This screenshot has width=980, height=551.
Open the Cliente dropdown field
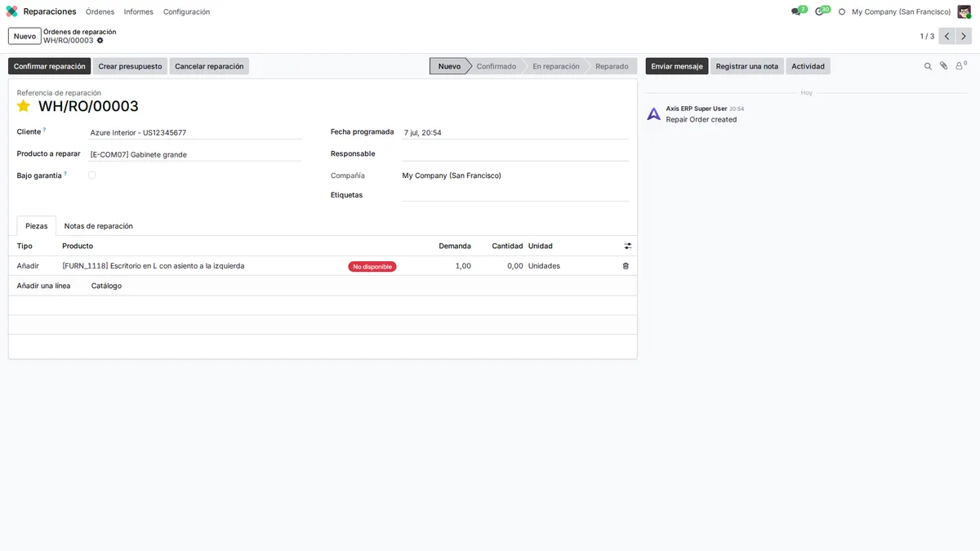click(195, 132)
